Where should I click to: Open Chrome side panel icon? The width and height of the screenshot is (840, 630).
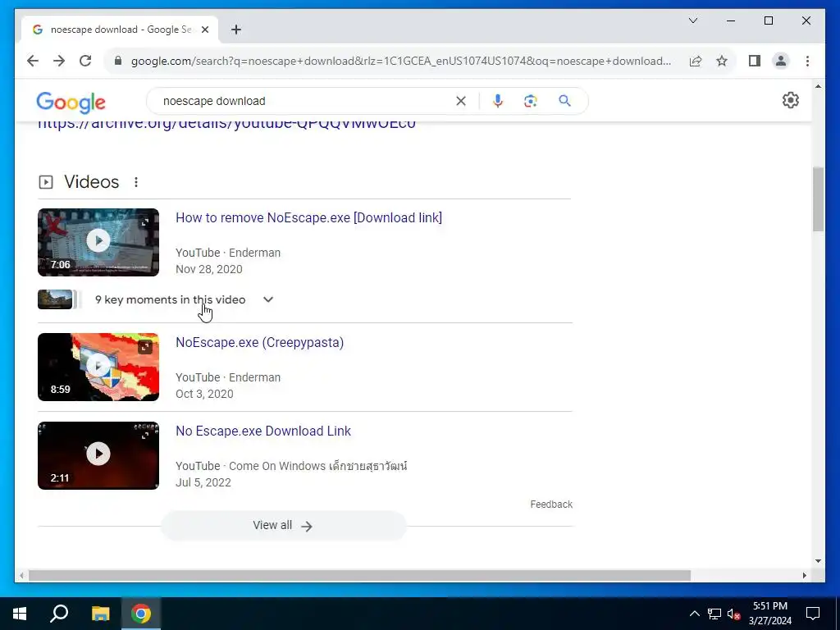pos(755,61)
